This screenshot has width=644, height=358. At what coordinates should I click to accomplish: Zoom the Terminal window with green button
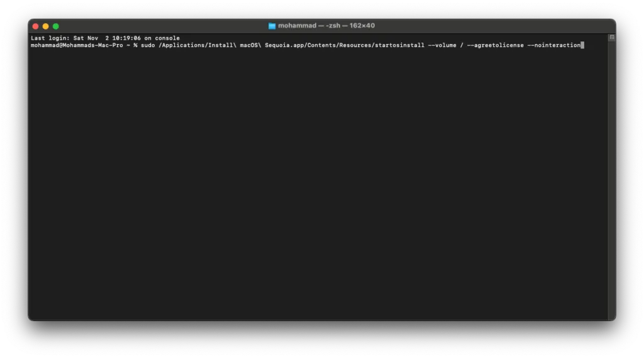coord(56,26)
